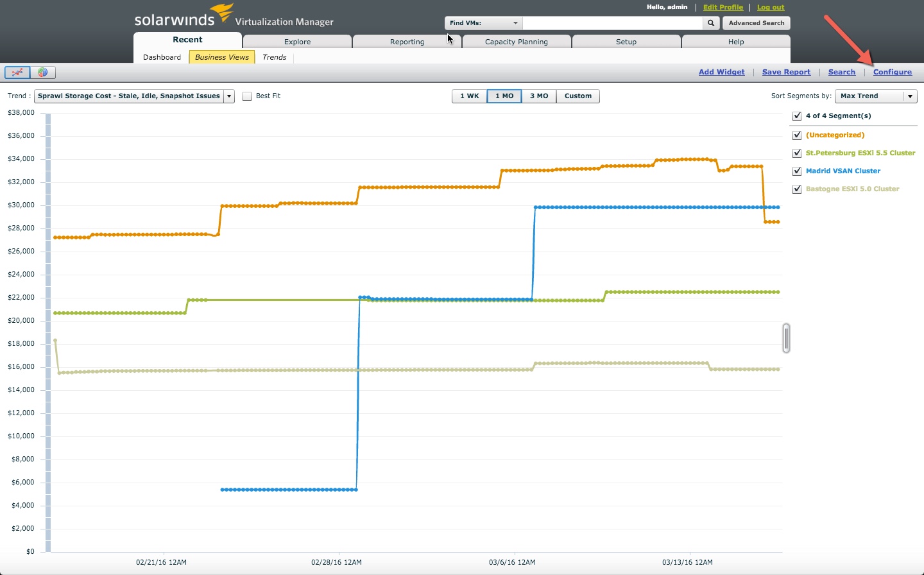Click the magnifier search icon
This screenshot has width=924, height=575.
tap(711, 23)
